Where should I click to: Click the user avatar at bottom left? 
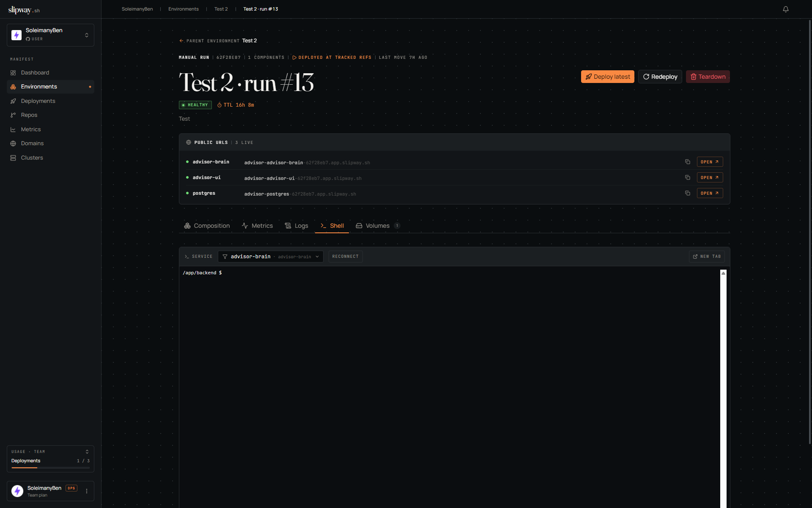point(17,491)
